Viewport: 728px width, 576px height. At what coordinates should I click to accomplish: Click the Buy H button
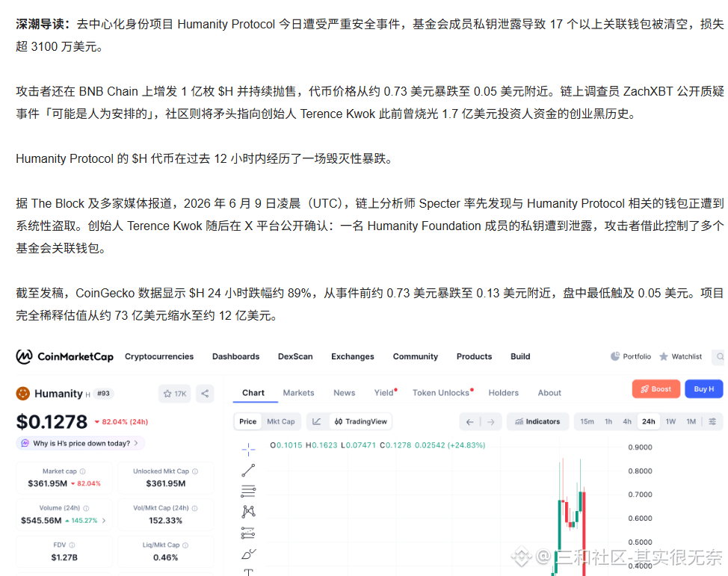704,389
